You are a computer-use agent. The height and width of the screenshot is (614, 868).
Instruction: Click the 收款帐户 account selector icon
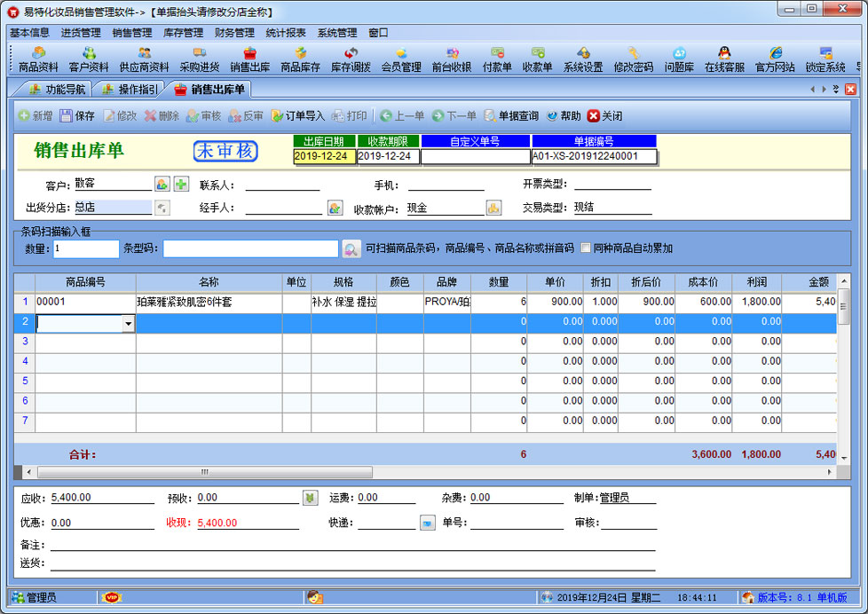493,209
